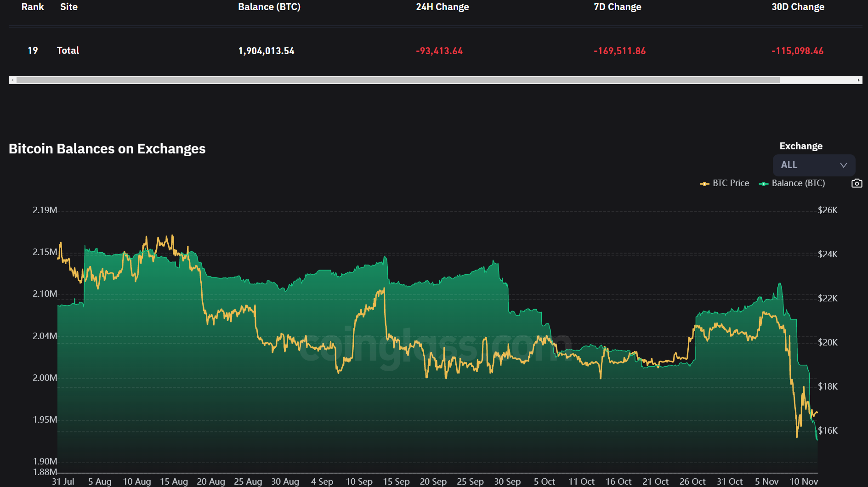Sort by the 24H Change column header
The height and width of the screenshot is (487, 868).
pos(443,7)
